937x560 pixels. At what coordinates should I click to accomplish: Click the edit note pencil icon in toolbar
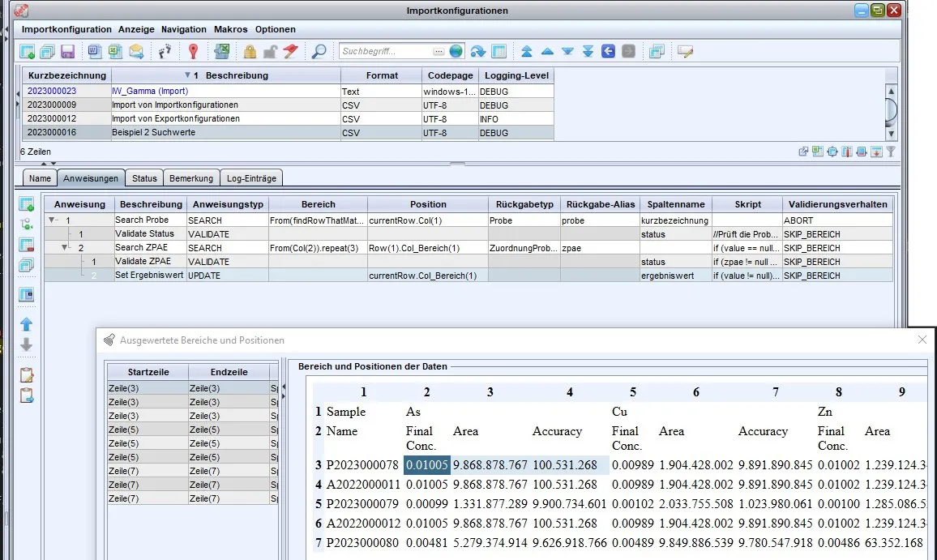(x=686, y=51)
